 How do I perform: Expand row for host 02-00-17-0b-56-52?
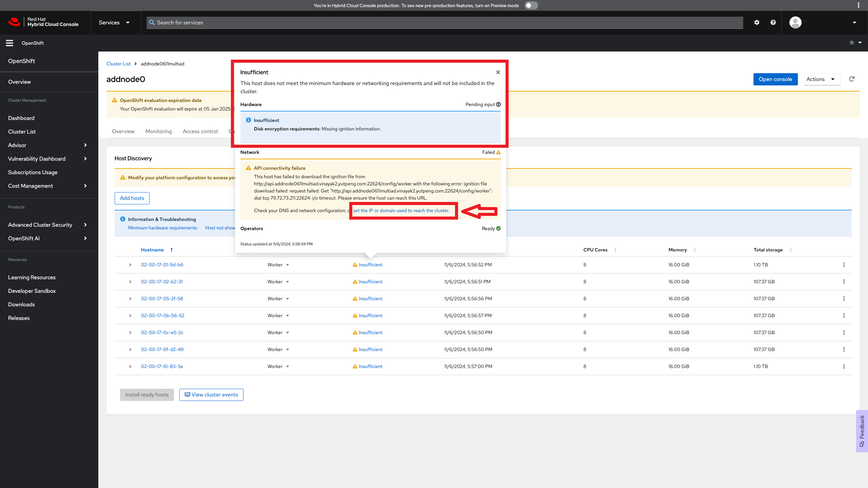[x=130, y=316]
